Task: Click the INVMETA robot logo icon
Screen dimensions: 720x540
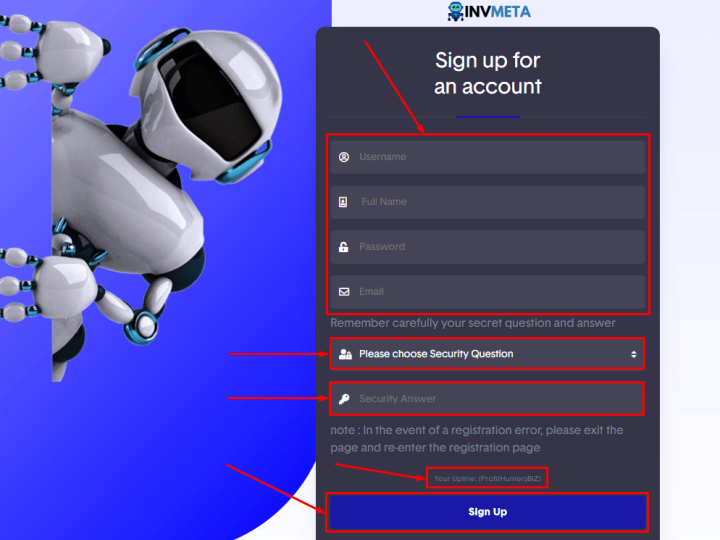Action: click(456, 11)
